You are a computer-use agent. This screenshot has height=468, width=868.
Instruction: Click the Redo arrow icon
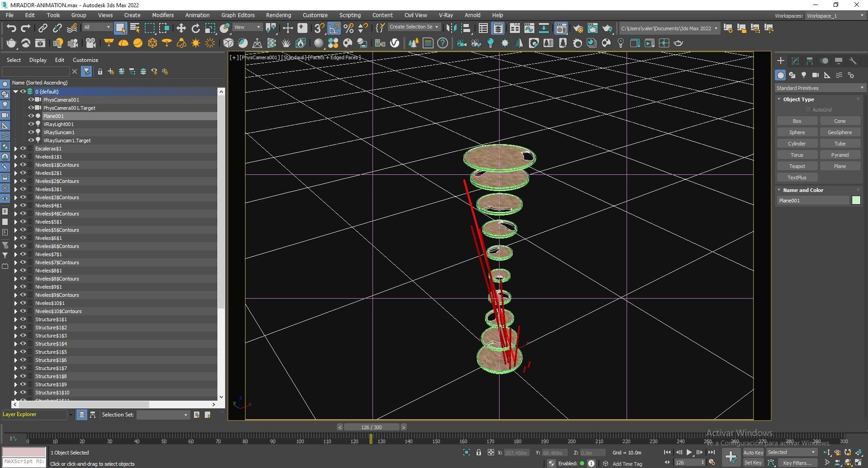[26, 28]
